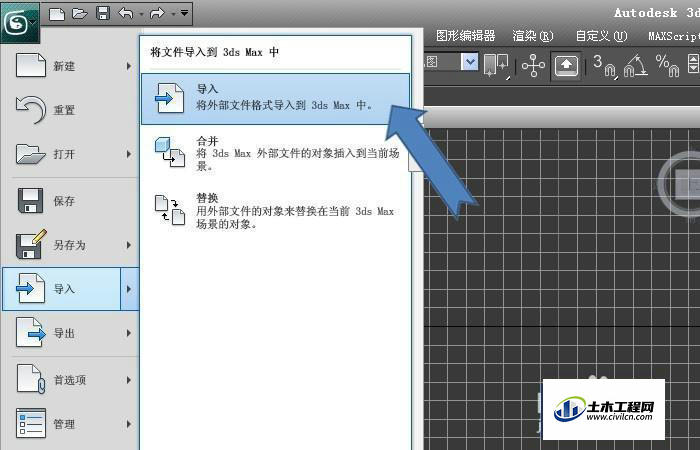Toggle Angle Snap
Viewport: 700px width, 450px height.
636,66
